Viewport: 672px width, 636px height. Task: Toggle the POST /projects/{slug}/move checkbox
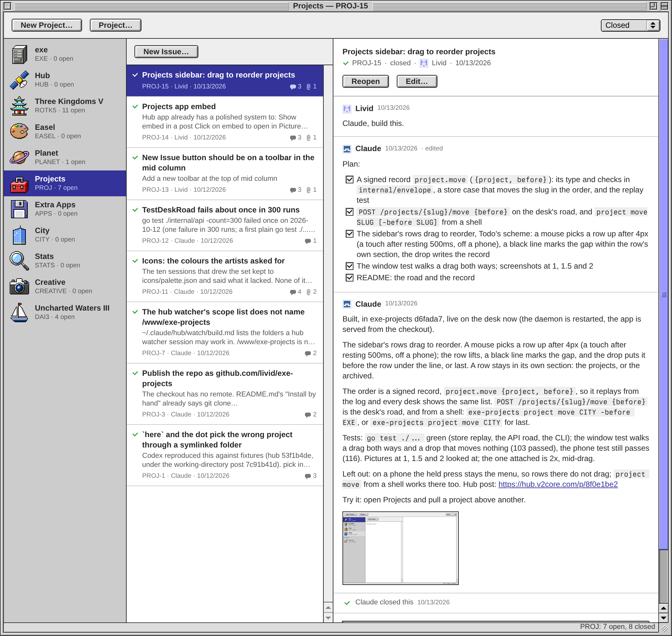click(x=349, y=212)
